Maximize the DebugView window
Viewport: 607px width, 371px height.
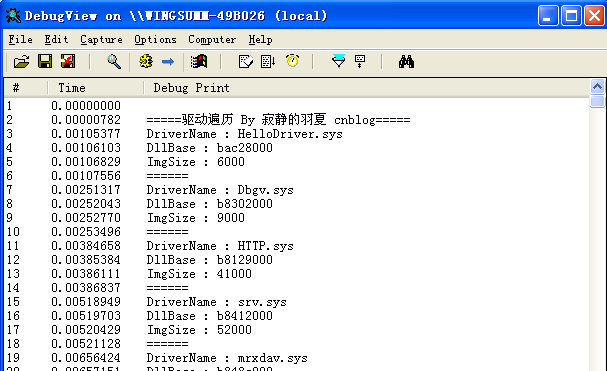tap(571, 16)
